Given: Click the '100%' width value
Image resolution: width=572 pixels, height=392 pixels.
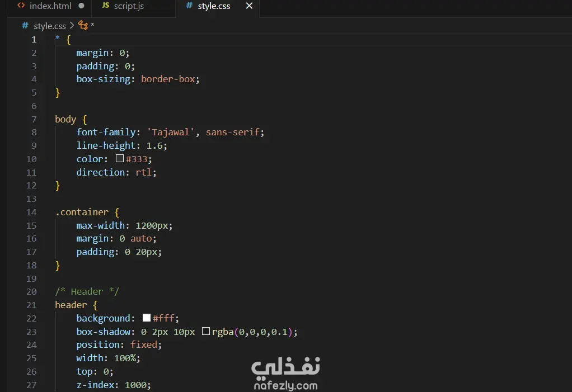Looking at the screenshot, I should coord(125,358).
